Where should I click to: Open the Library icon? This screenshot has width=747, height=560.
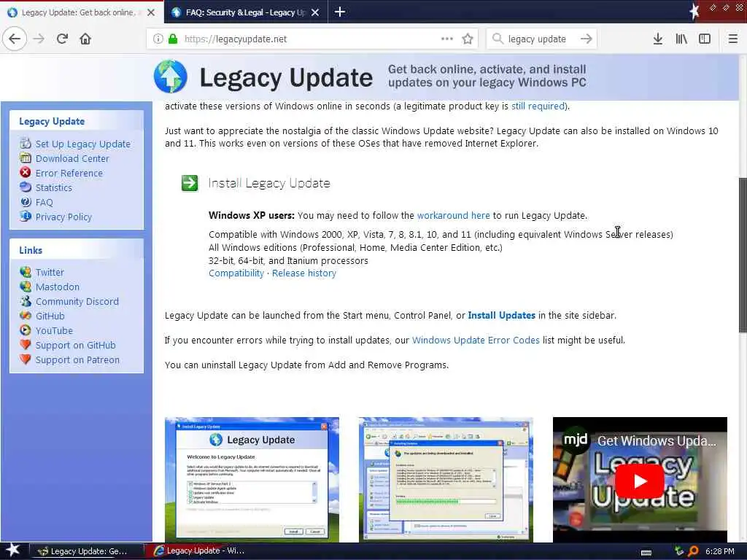[681, 39]
